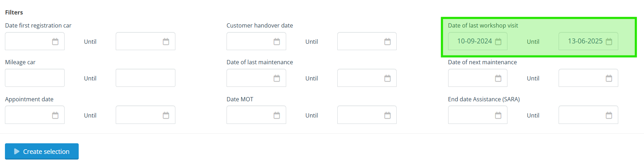
Task: Open calendar icon in Customer handover date until
Action: point(387,42)
